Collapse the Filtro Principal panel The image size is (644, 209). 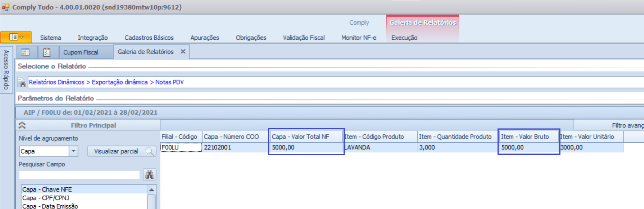pos(22,125)
